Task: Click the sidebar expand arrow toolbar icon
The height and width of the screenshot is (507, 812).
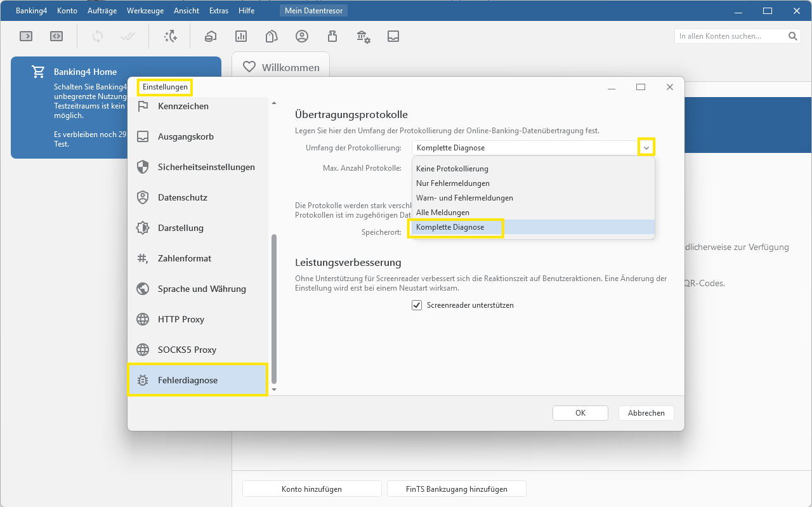Action: 26,36
